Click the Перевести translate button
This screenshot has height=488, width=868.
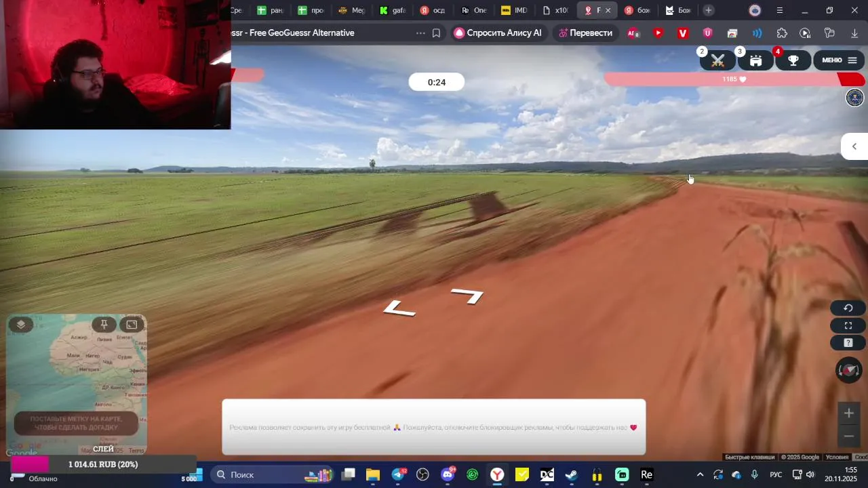point(585,33)
